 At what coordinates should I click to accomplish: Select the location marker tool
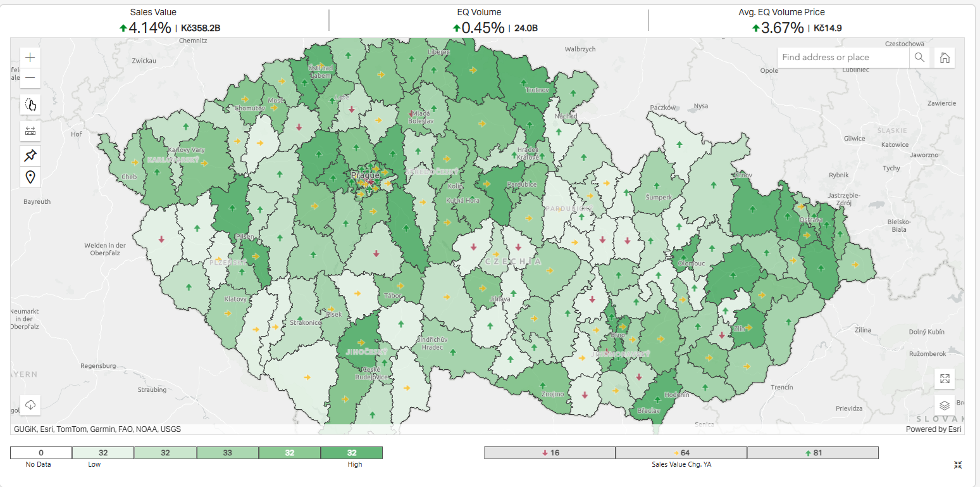(x=30, y=177)
